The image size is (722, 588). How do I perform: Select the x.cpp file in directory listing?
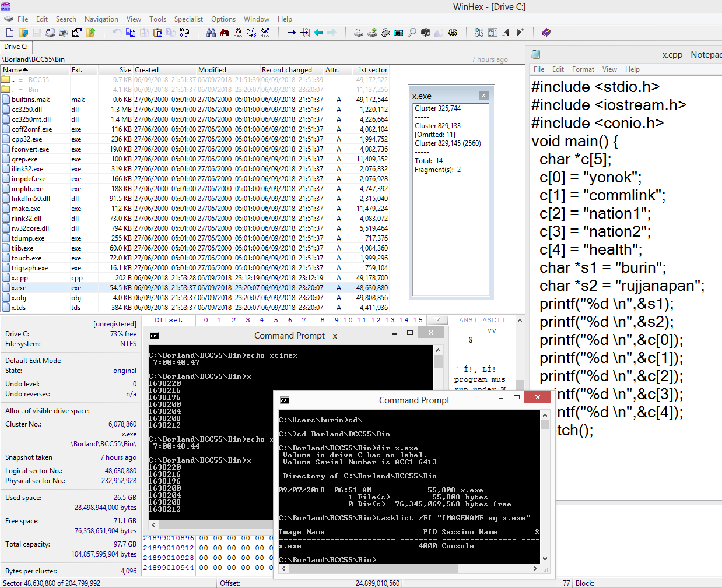click(x=20, y=278)
